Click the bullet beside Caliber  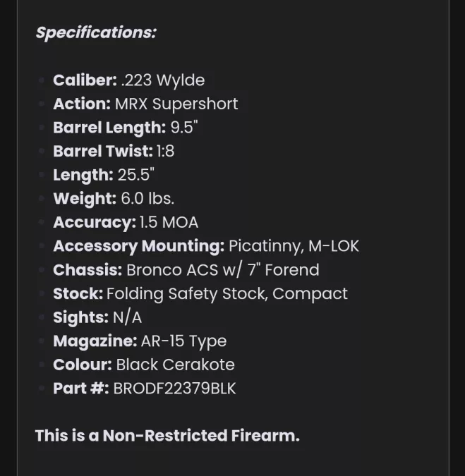pos(42,80)
